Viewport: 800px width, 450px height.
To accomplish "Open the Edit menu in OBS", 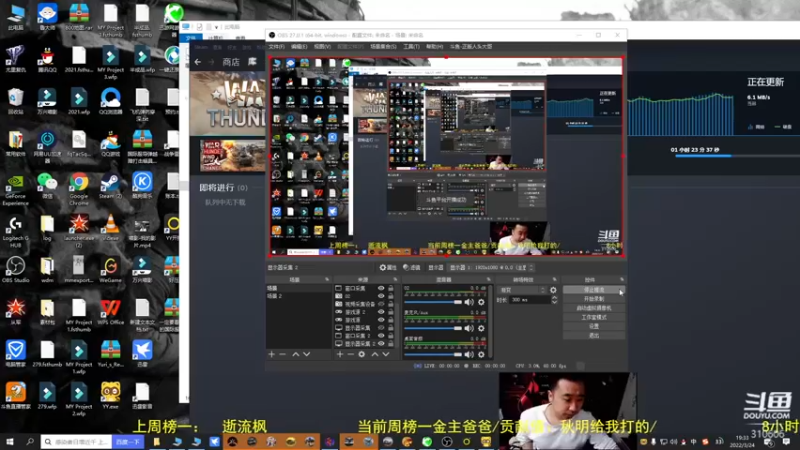I will (x=299, y=46).
